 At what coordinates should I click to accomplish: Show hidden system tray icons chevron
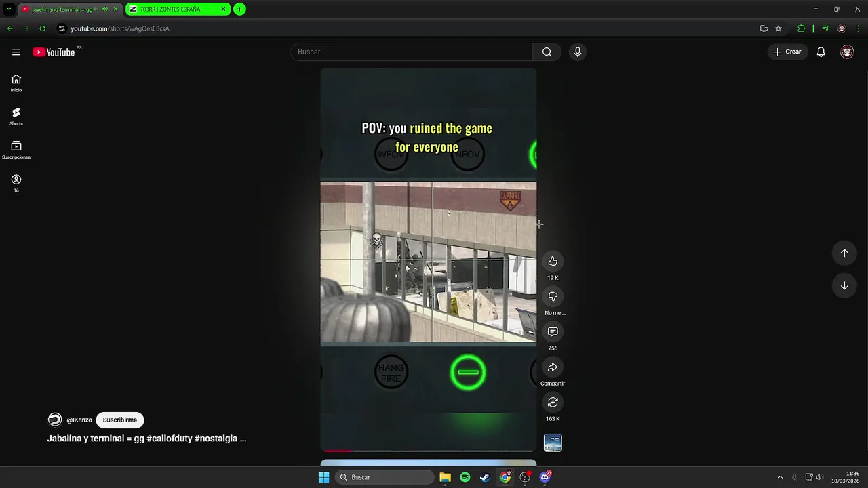coord(780,477)
